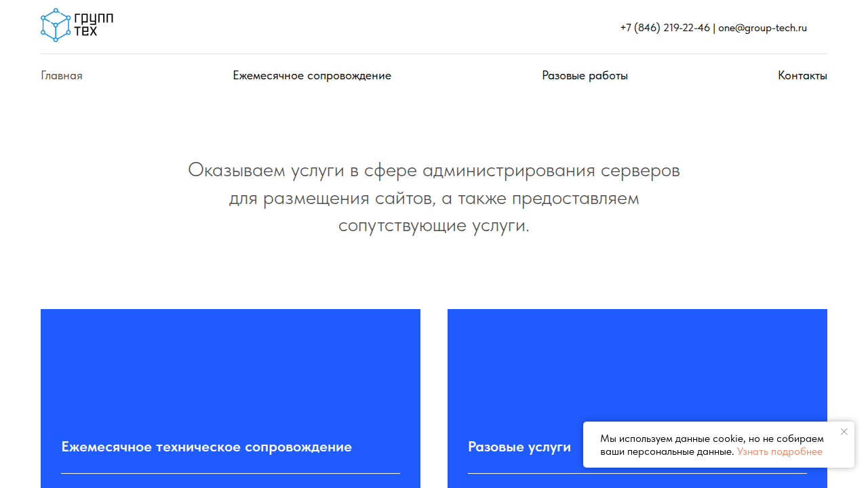Click phone number +7 (846) 219-22-46
868x488 pixels.
pos(665,28)
